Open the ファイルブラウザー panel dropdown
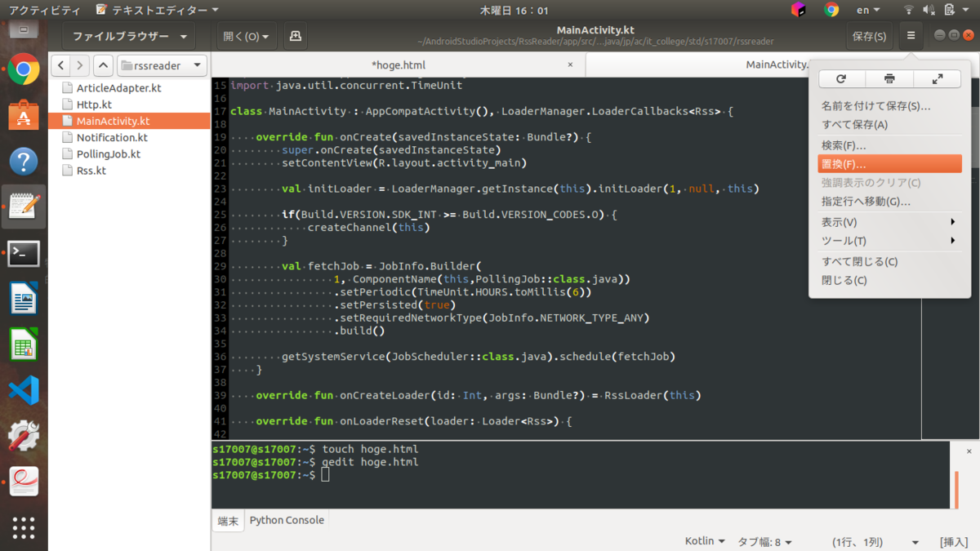Viewport: 980px width, 551px height. click(129, 36)
